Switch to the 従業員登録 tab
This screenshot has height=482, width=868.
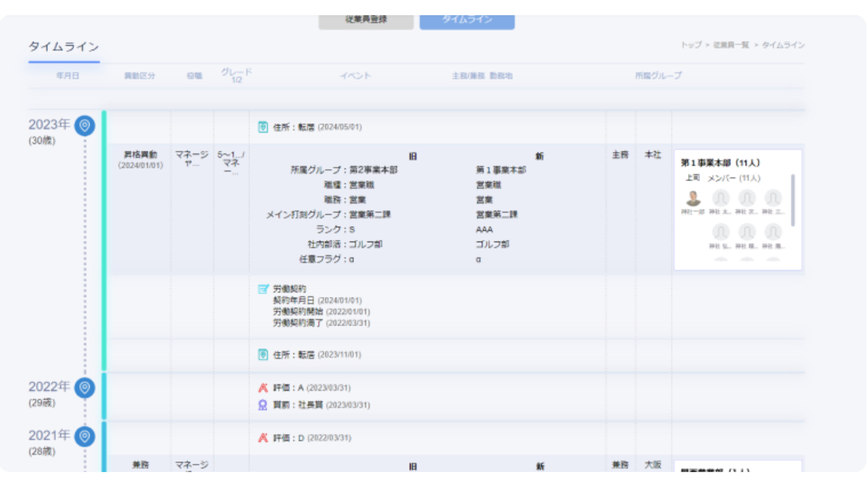(366, 20)
